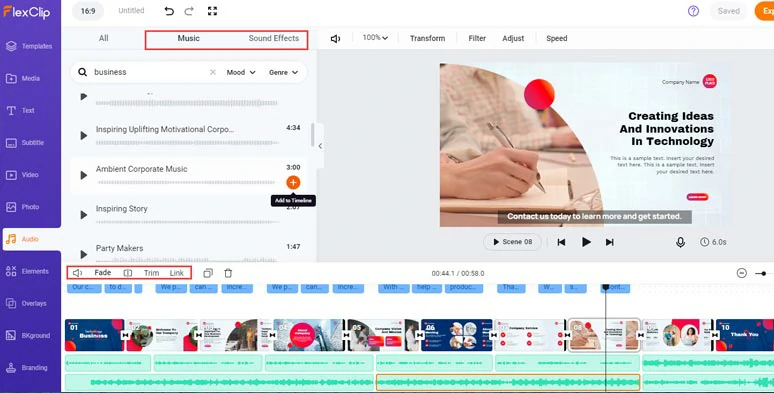Image resolution: width=774 pixels, height=393 pixels.
Task: Play the Inspiring Story track
Action: [x=83, y=215]
